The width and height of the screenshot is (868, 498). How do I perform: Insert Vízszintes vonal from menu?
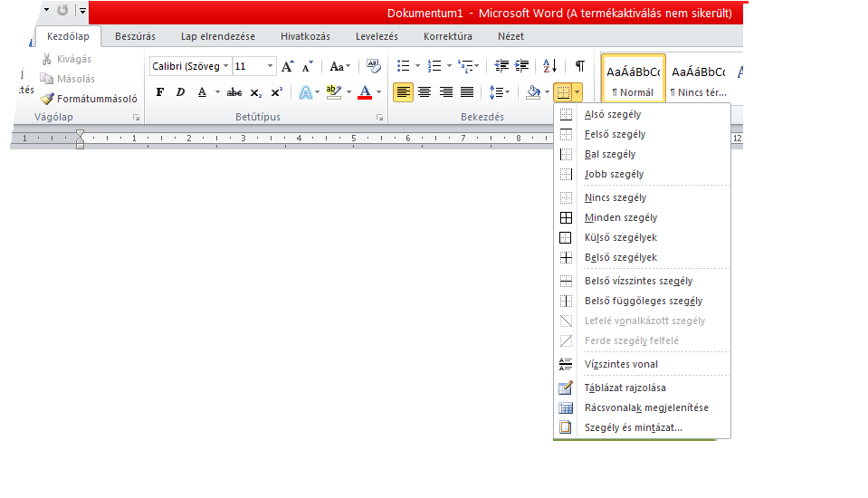(x=642, y=364)
